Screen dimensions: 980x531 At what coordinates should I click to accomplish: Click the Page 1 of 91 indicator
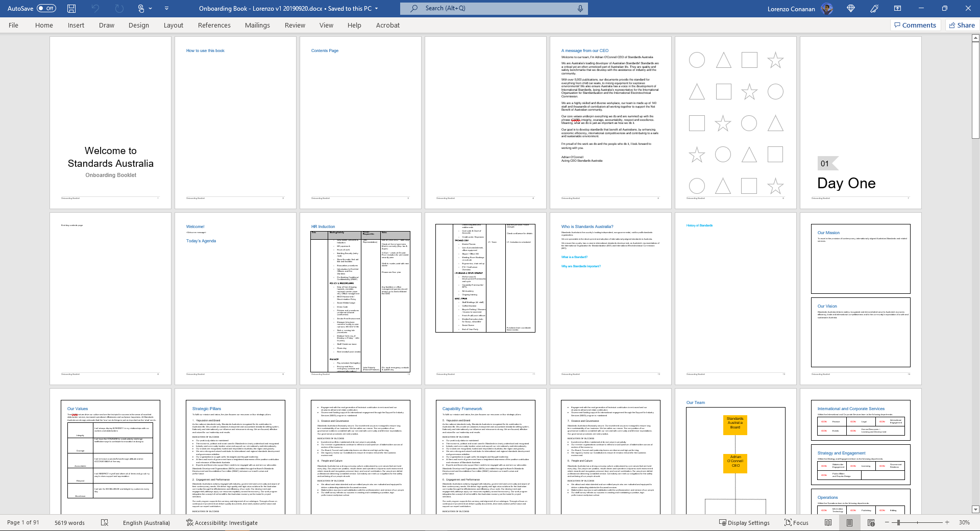pyautogui.click(x=23, y=522)
